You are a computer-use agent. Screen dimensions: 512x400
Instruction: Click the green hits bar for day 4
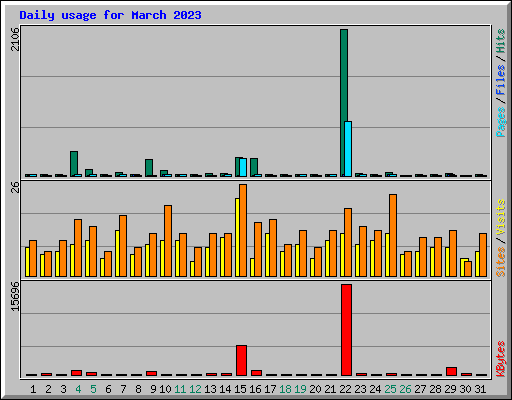click(74, 163)
